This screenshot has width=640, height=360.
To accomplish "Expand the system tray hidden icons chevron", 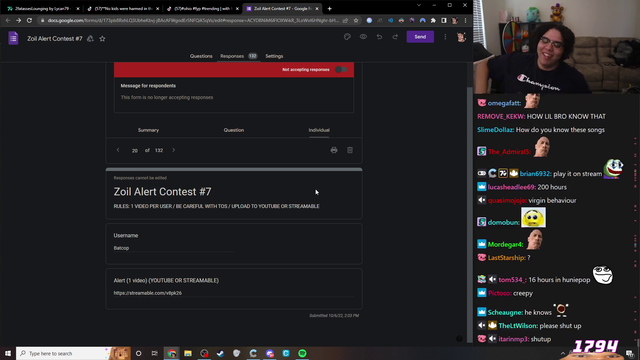I will (x=563, y=353).
